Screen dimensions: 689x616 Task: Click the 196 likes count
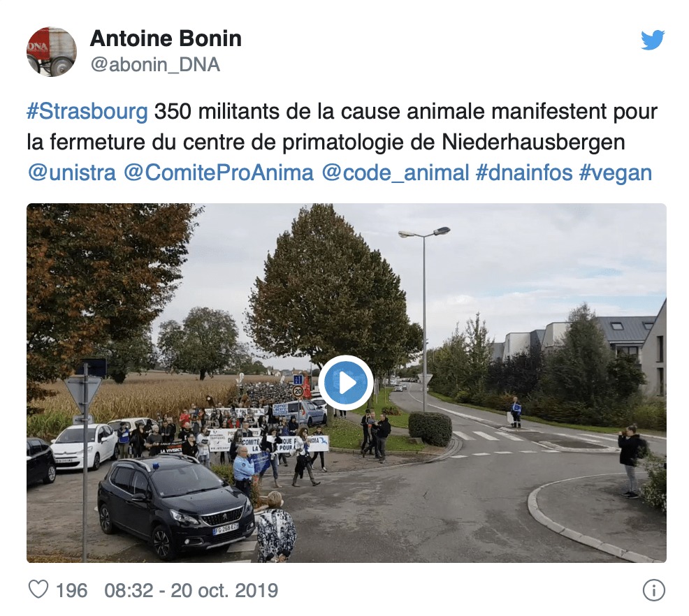pos(71,591)
